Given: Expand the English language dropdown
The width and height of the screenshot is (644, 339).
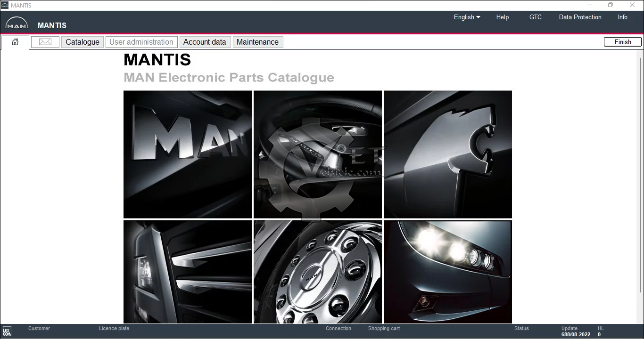Looking at the screenshot, I should point(467,17).
